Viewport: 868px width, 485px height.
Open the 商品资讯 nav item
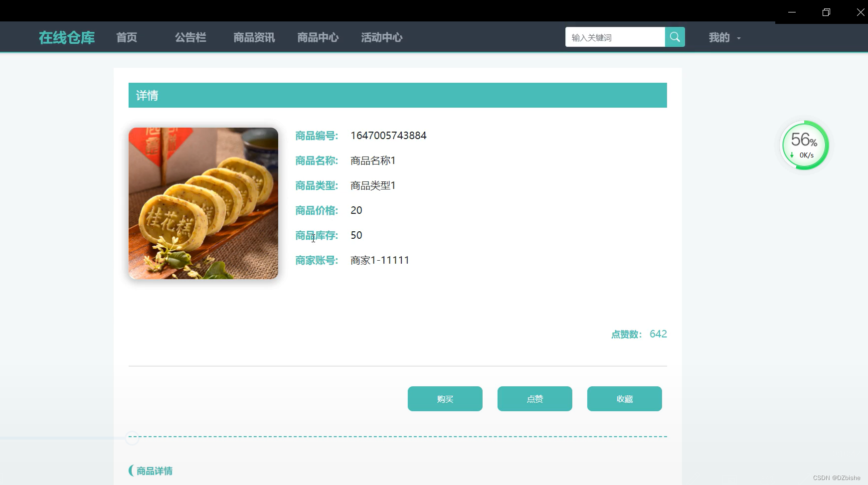254,37
